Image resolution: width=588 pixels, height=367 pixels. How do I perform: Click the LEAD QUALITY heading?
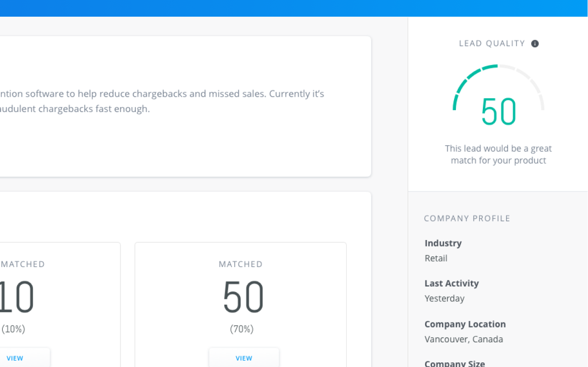(492, 44)
